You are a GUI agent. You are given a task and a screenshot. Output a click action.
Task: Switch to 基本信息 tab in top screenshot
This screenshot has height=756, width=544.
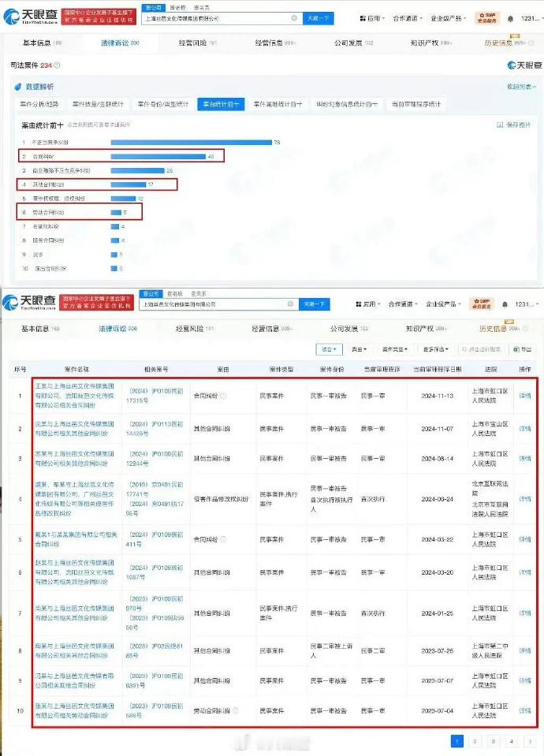(x=42, y=43)
